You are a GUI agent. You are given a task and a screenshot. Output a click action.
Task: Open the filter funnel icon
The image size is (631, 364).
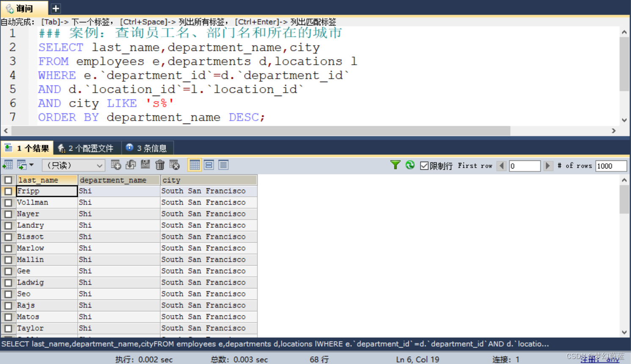[395, 165]
